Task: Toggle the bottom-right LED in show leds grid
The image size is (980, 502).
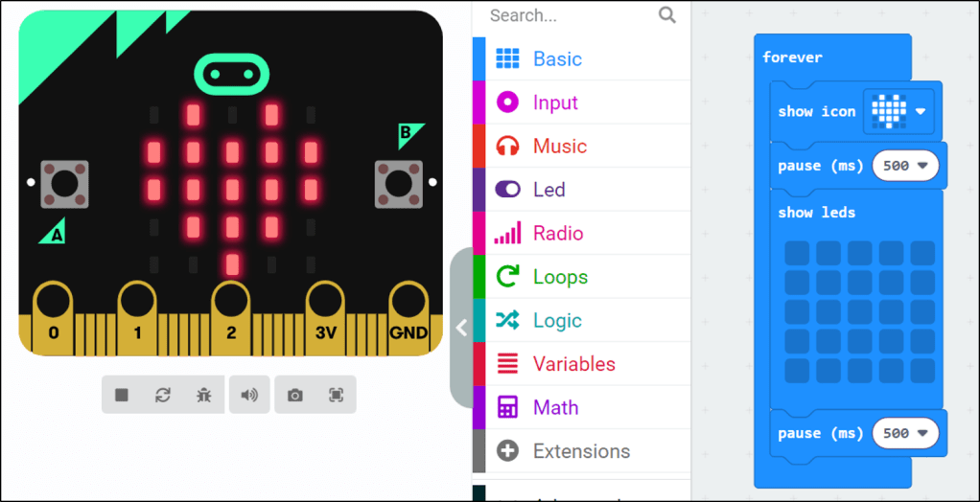Action: [x=922, y=370]
